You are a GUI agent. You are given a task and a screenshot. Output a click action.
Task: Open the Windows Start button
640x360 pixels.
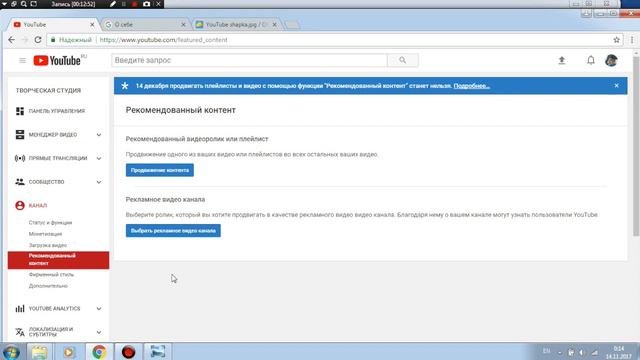click(x=11, y=352)
